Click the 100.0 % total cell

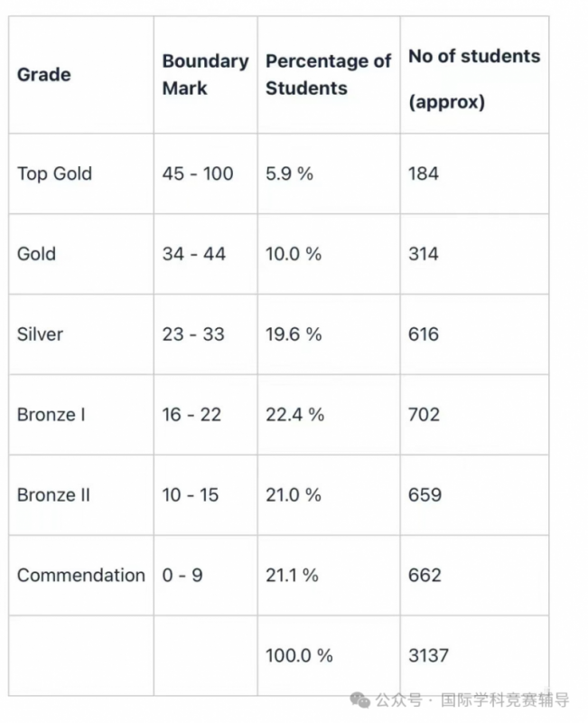pyautogui.click(x=329, y=656)
